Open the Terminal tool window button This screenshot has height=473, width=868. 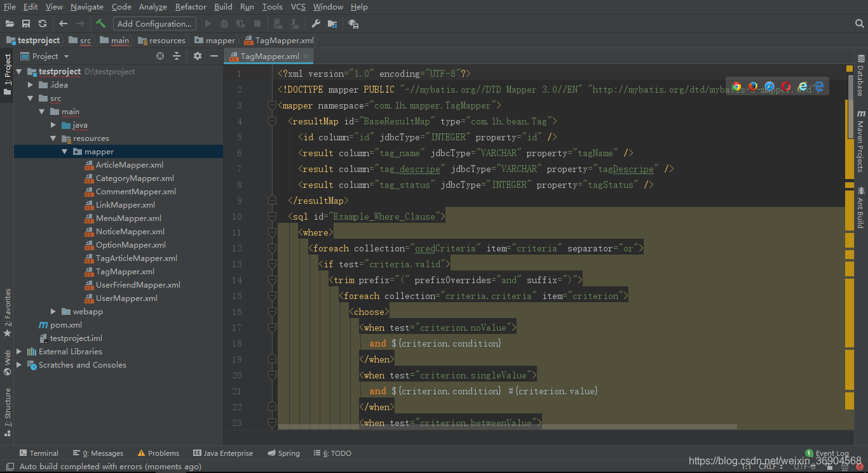click(x=39, y=453)
